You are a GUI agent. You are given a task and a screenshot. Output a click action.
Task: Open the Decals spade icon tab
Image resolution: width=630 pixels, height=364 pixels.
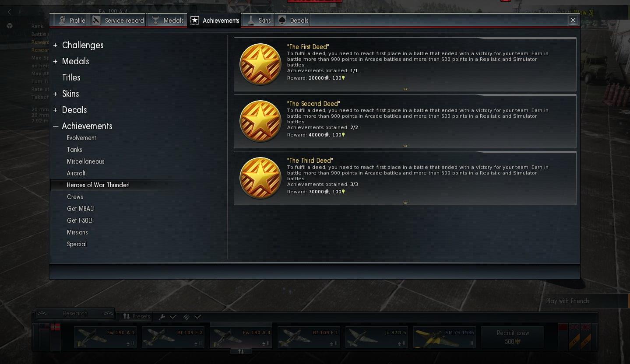pyautogui.click(x=293, y=21)
